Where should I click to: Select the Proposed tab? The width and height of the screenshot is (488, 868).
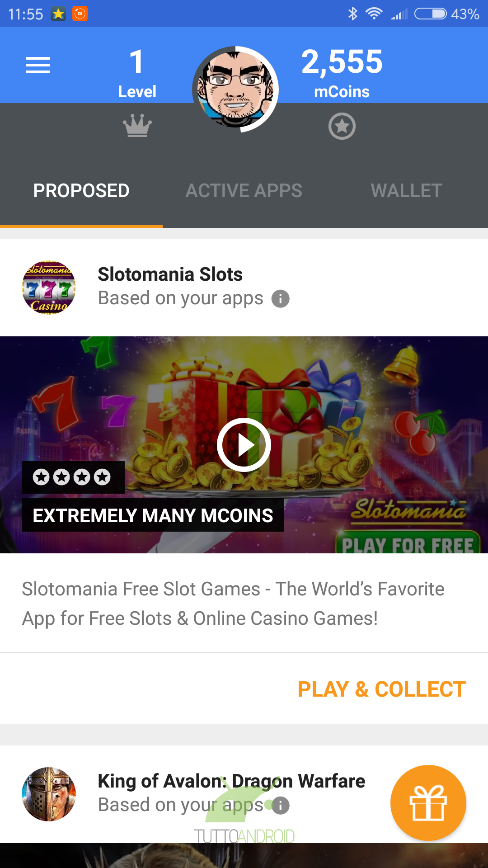(x=81, y=191)
